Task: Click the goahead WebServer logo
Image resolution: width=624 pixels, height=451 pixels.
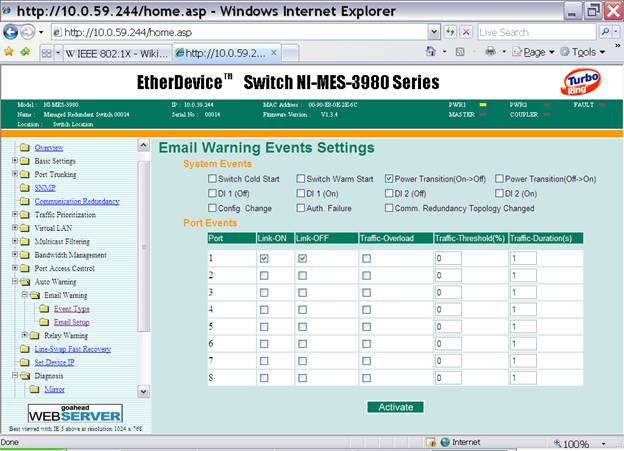Action: coord(75,414)
